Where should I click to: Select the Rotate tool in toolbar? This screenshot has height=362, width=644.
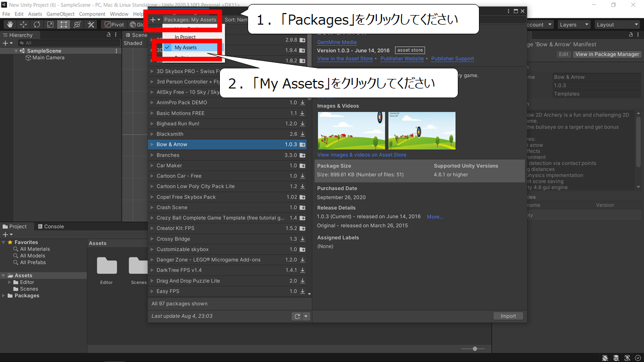click(37, 25)
